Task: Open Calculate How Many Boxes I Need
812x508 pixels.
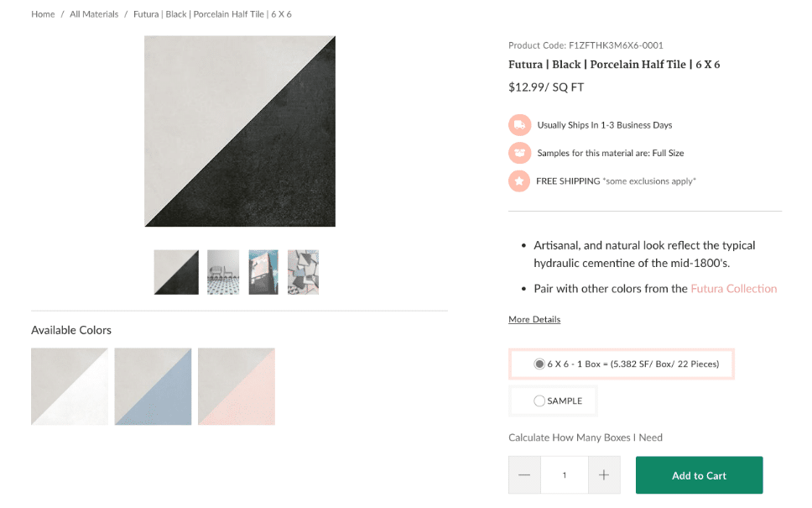Action: pos(586,437)
